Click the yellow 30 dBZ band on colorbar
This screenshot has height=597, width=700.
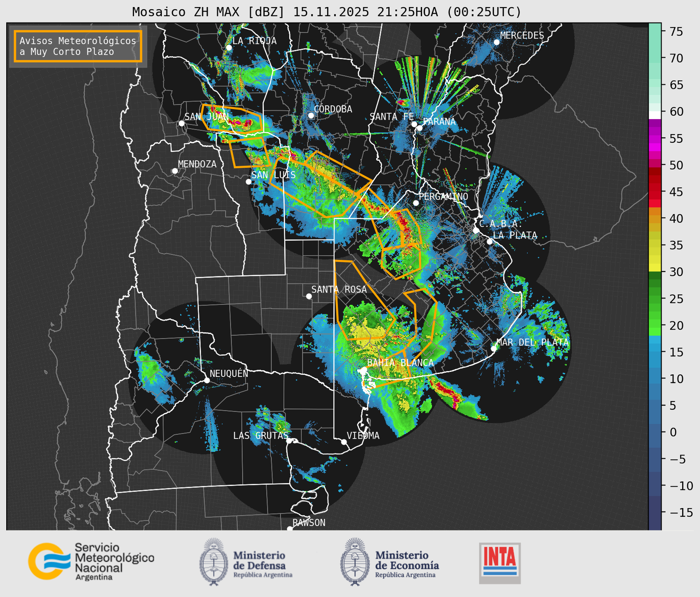tap(655, 268)
